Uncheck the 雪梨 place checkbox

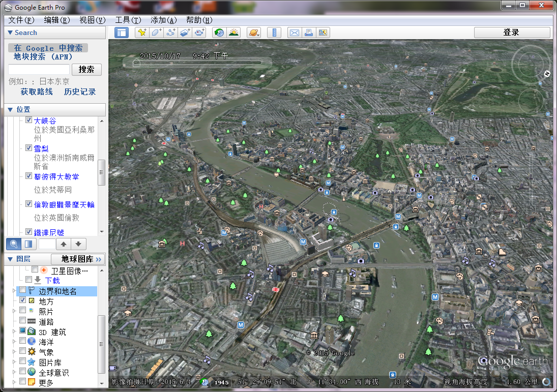[x=29, y=148]
